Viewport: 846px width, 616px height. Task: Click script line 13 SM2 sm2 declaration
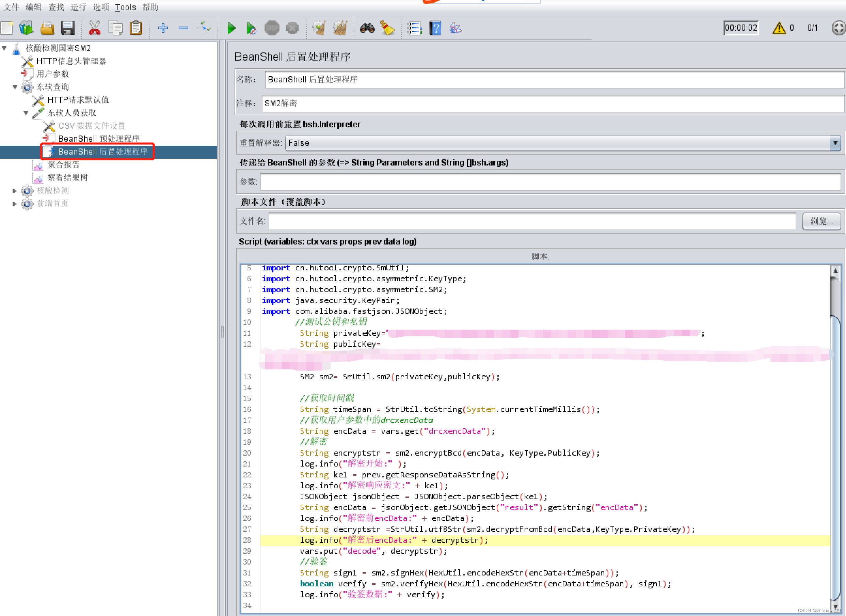399,377
